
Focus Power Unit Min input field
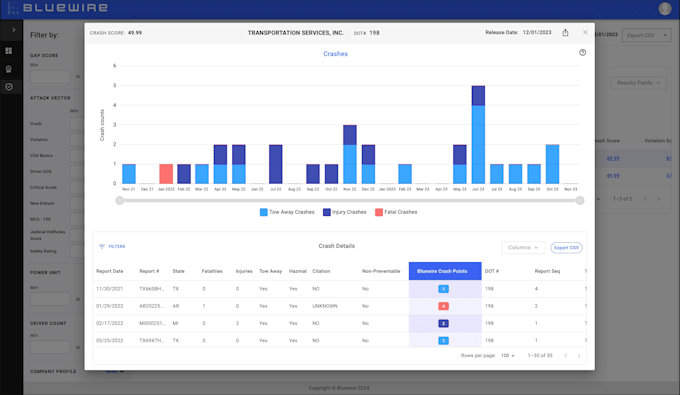[50, 299]
